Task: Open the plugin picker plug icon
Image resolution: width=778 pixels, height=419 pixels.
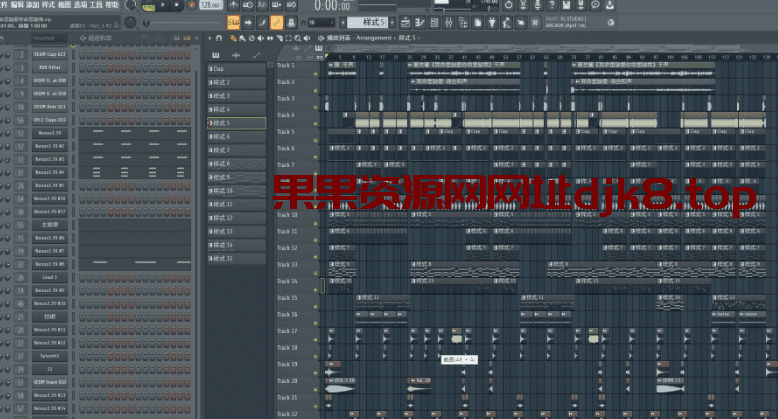Action: click(492, 22)
